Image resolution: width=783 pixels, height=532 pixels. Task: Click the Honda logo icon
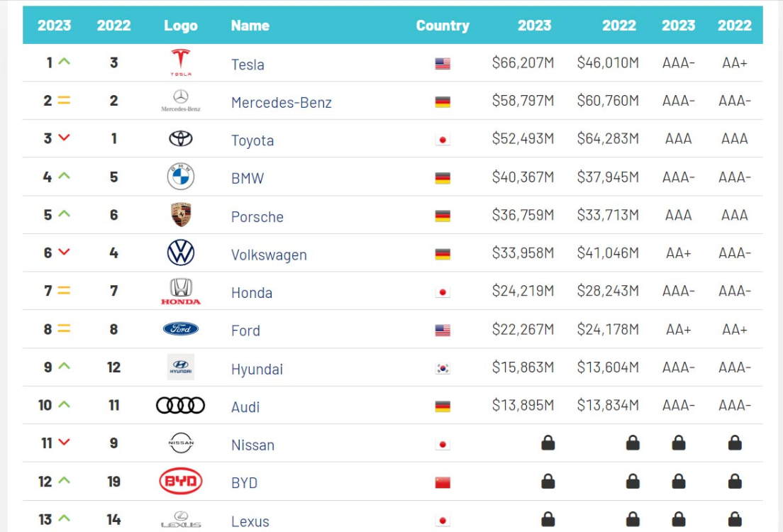181,292
